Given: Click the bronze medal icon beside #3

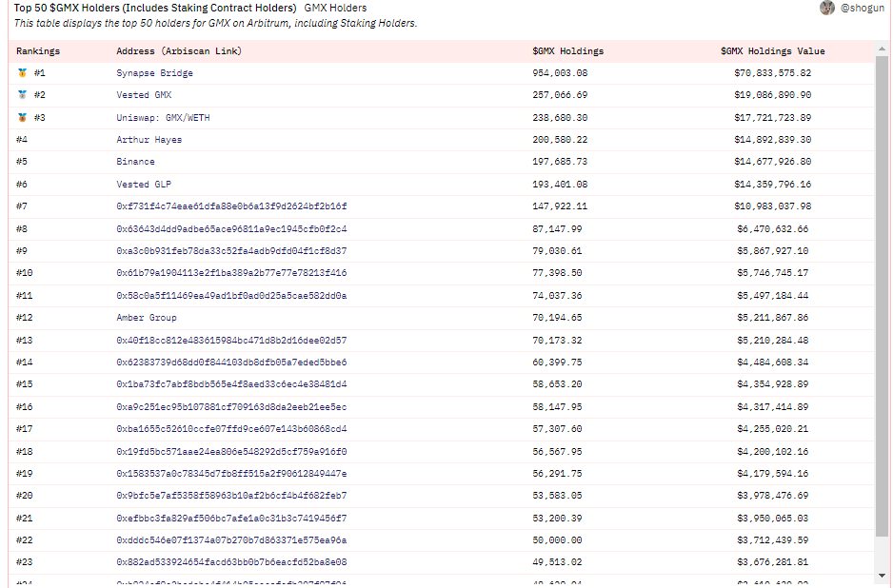Looking at the screenshot, I should coord(22,118).
